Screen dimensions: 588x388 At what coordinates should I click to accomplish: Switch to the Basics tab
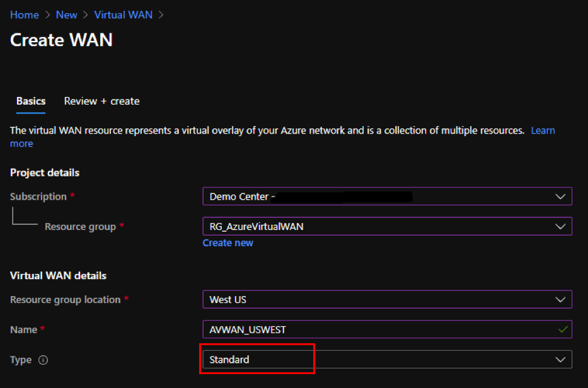(x=31, y=101)
